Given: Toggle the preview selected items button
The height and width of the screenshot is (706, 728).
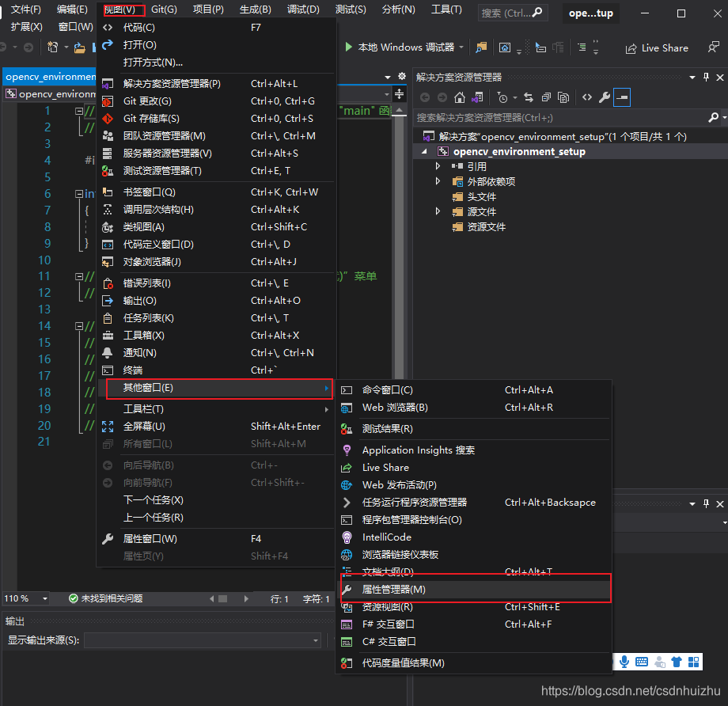Looking at the screenshot, I should coord(622,97).
